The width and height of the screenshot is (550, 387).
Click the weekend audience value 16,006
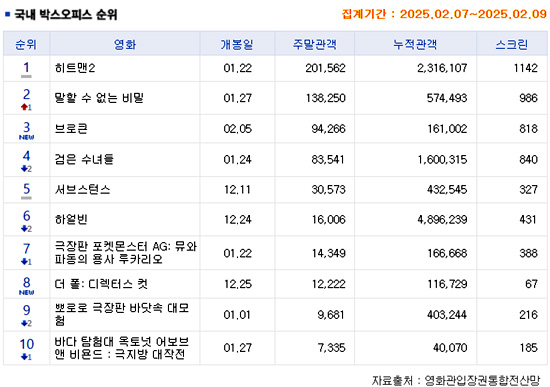pos(329,220)
